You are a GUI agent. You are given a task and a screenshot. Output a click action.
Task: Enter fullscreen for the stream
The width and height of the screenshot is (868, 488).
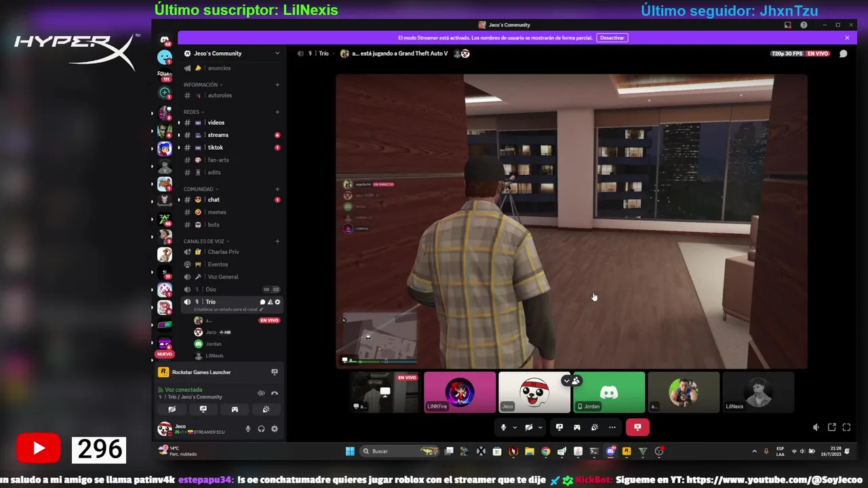pos(846,427)
